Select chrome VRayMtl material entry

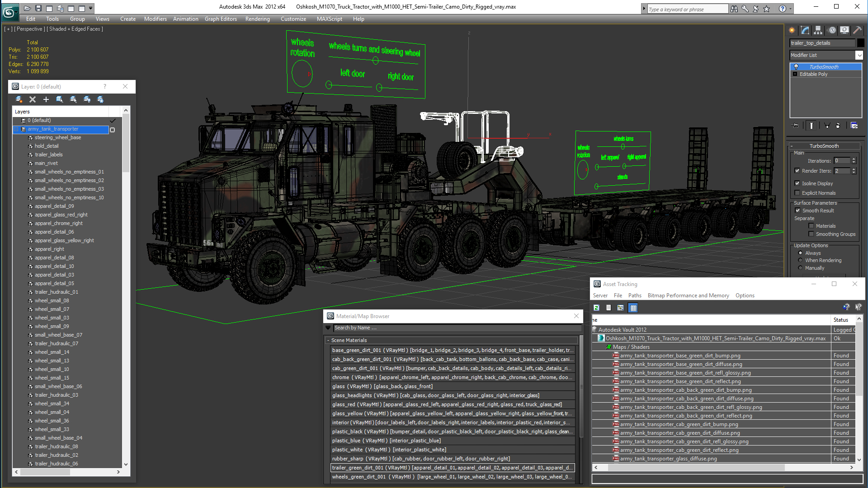(453, 377)
